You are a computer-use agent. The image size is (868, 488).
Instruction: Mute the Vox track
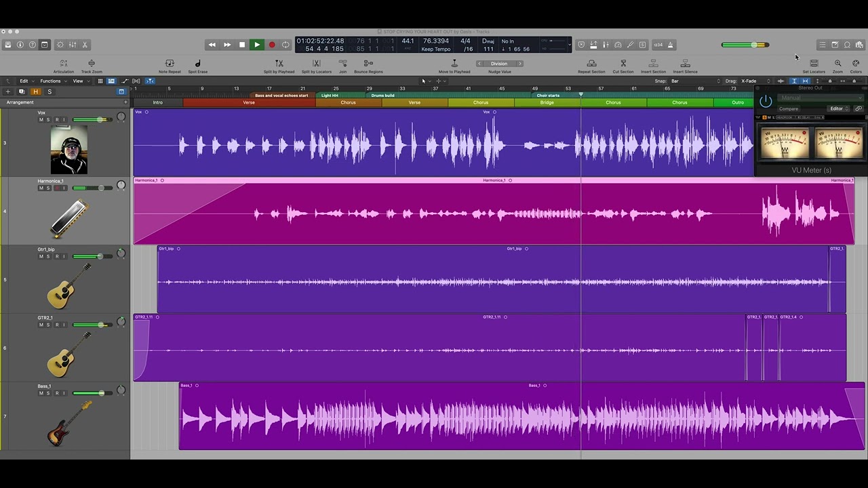pos(41,120)
